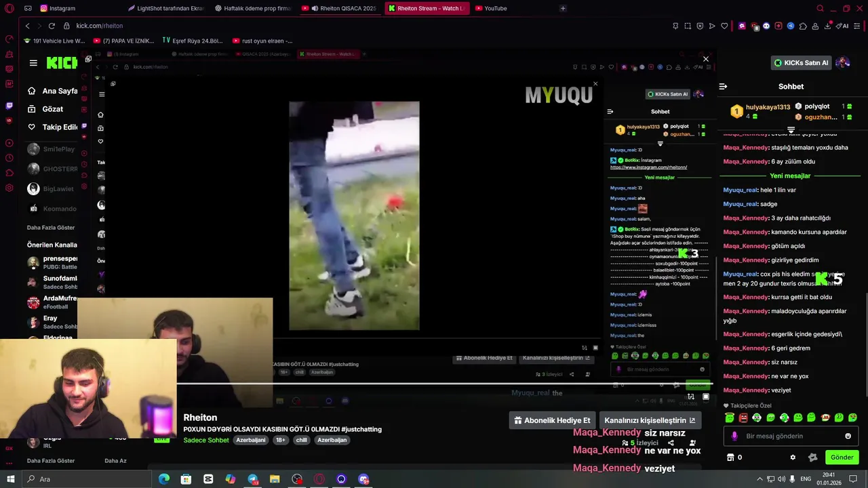Image resolution: width=868 pixels, height=488 pixels.
Task: Click the snapshot capture icon
Action: click(x=688, y=26)
